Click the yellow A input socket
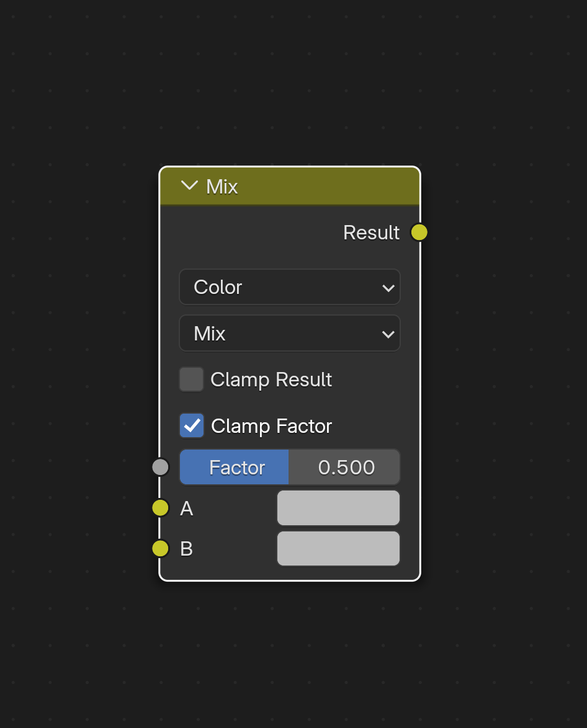This screenshot has height=728, width=587. pos(160,508)
